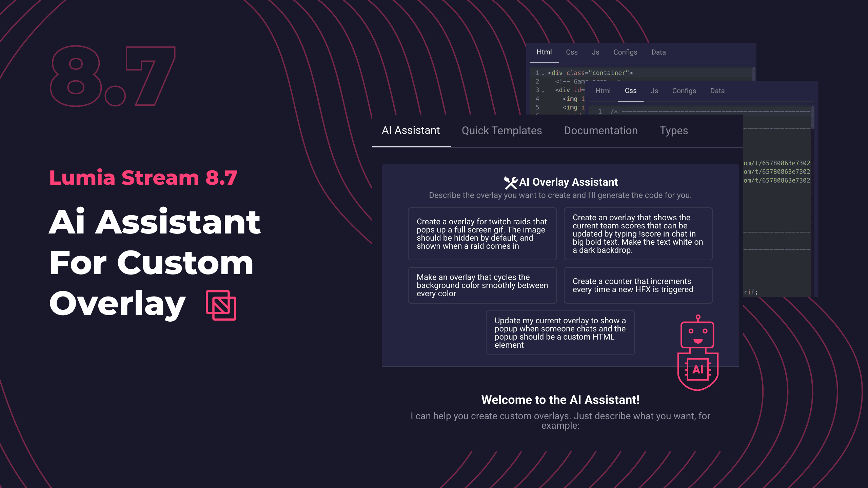The height and width of the screenshot is (488, 868).
Task: Open the Documentation tab
Action: click(601, 131)
